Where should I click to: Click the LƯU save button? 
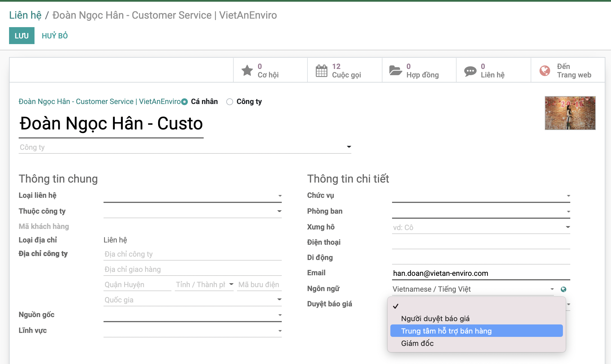22,36
